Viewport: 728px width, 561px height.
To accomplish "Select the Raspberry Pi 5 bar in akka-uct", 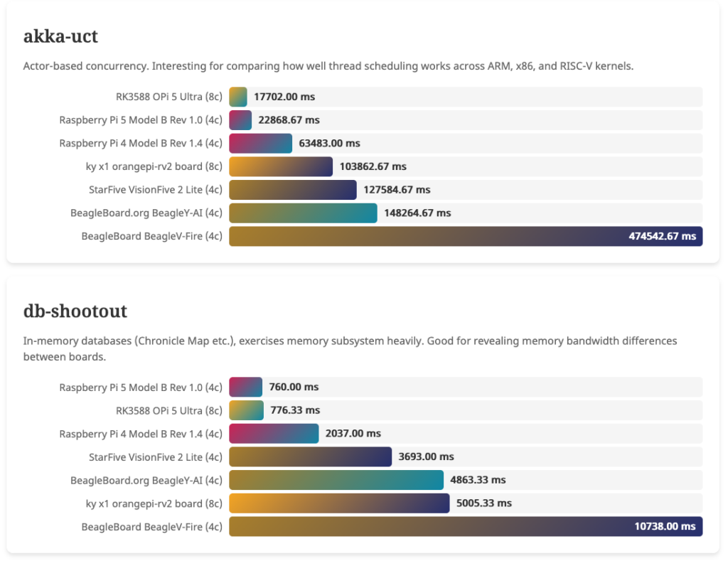I will [x=240, y=120].
